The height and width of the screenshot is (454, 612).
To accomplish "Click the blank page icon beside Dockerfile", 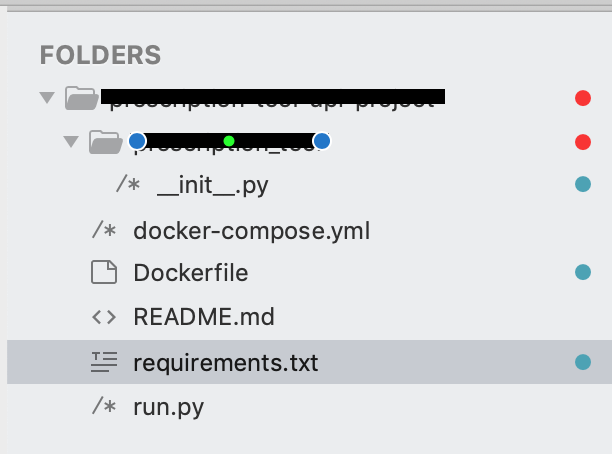I will (104, 273).
